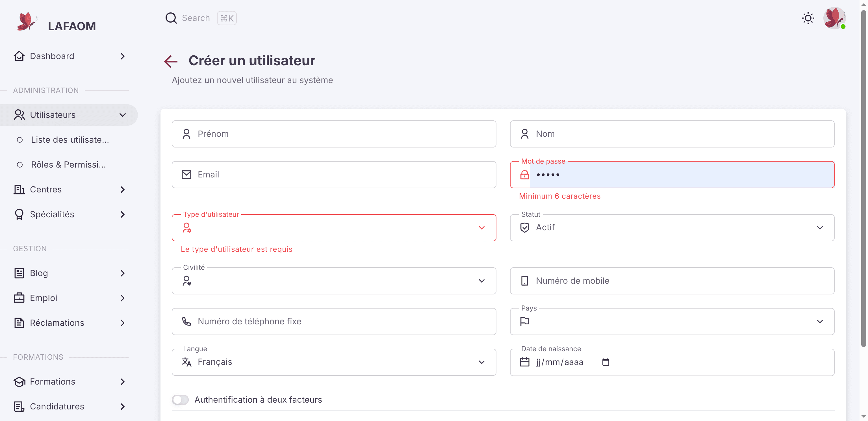Screen dimensions: 868x421
Task: Toggle the light/dark theme sun icon
Action: click(808, 18)
